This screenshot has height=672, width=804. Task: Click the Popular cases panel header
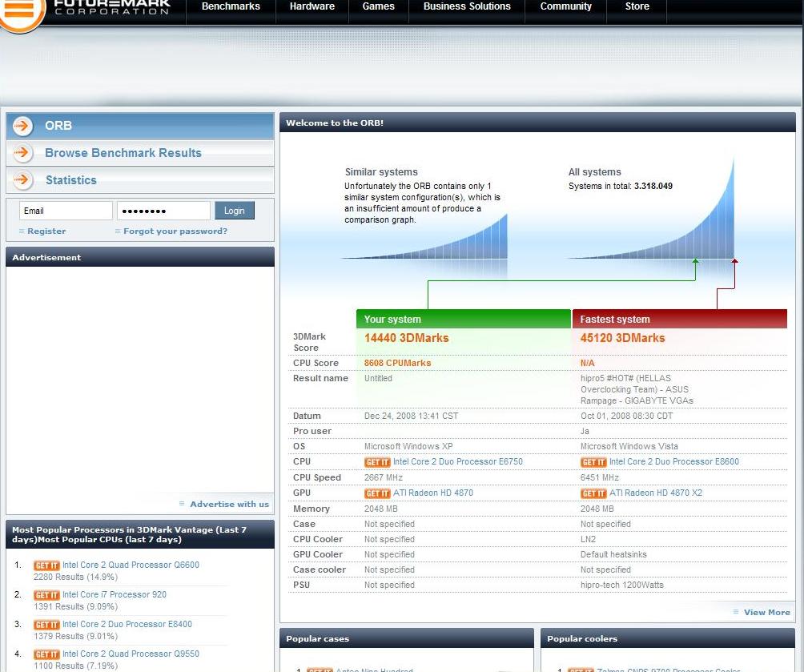pos(407,638)
